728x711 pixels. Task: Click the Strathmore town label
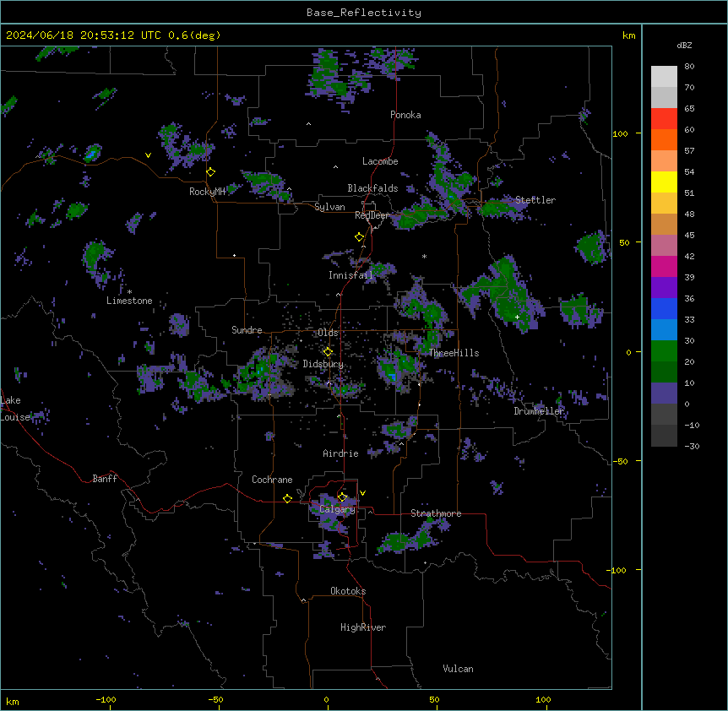click(x=436, y=513)
